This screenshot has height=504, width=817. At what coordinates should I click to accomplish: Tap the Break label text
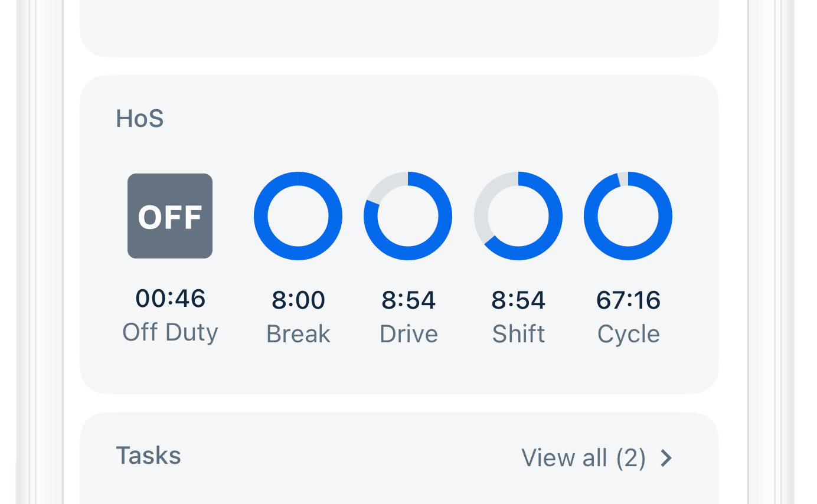[298, 334]
